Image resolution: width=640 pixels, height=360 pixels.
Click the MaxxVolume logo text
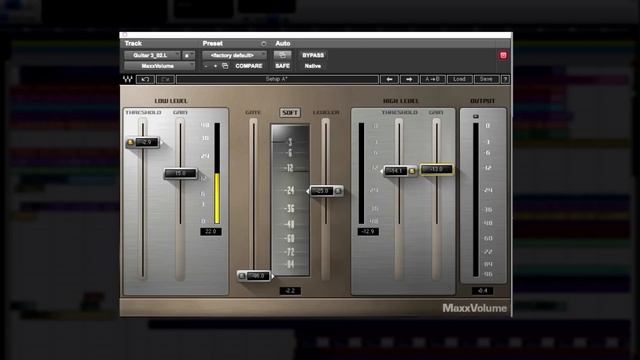(x=474, y=308)
